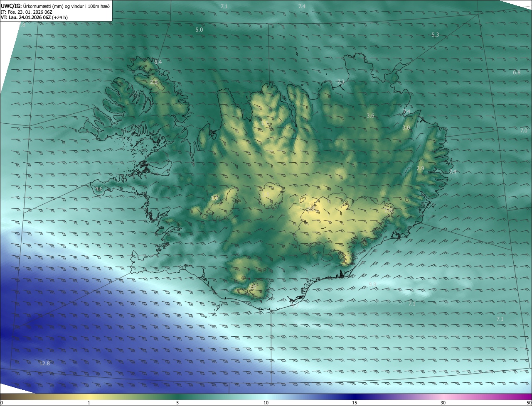Click the color scale tick label 0

tap(2, 403)
